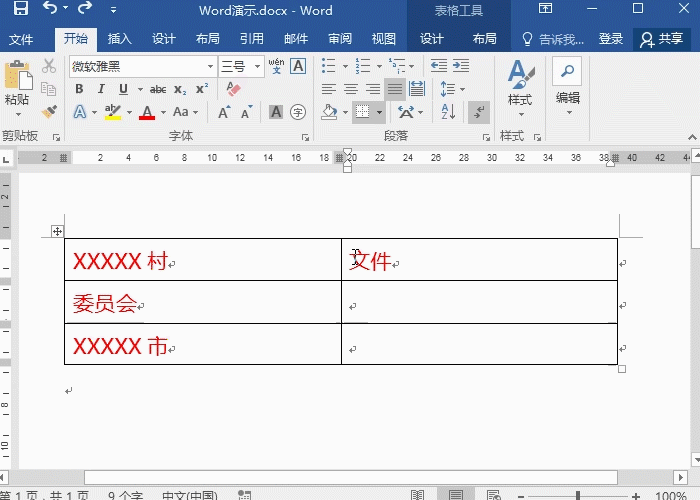Toggle underline formatting
Viewport: 700px width, 500px height.
pos(123,89)
